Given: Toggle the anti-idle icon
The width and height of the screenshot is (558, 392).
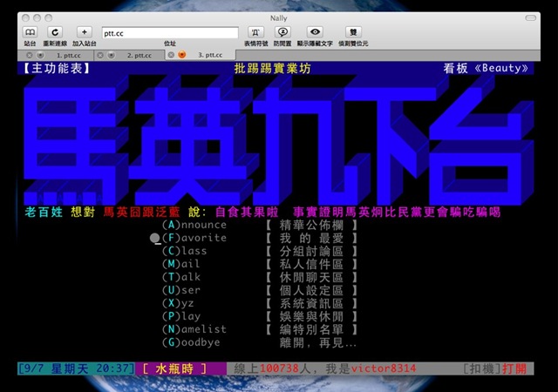Looking at the screenshot, I should (x=282, y=32).
